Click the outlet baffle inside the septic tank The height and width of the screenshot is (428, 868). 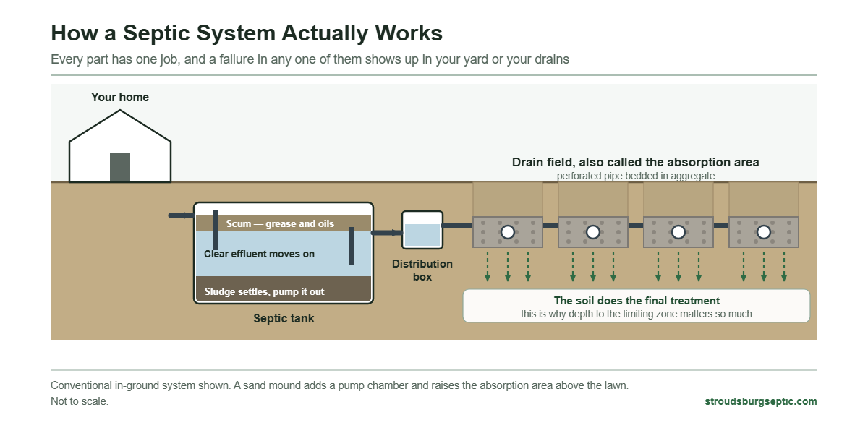(352, 246)
